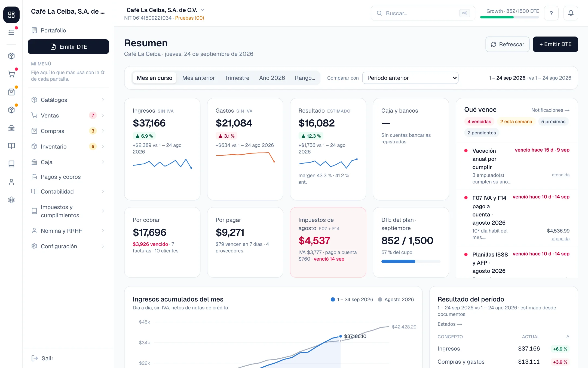Open the "Rango..." period tab
The width and height of the screenshot is (588, 368).
305,78
